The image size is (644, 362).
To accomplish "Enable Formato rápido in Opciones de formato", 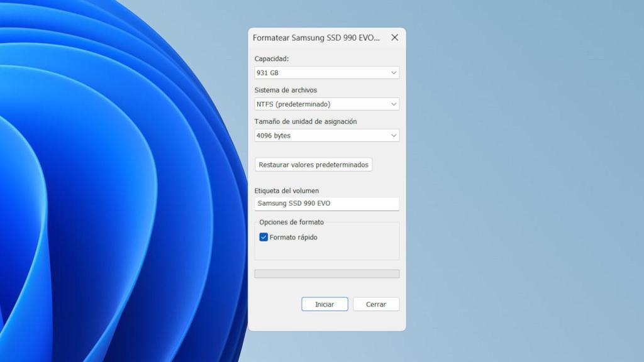I will (x=264, y=237).
